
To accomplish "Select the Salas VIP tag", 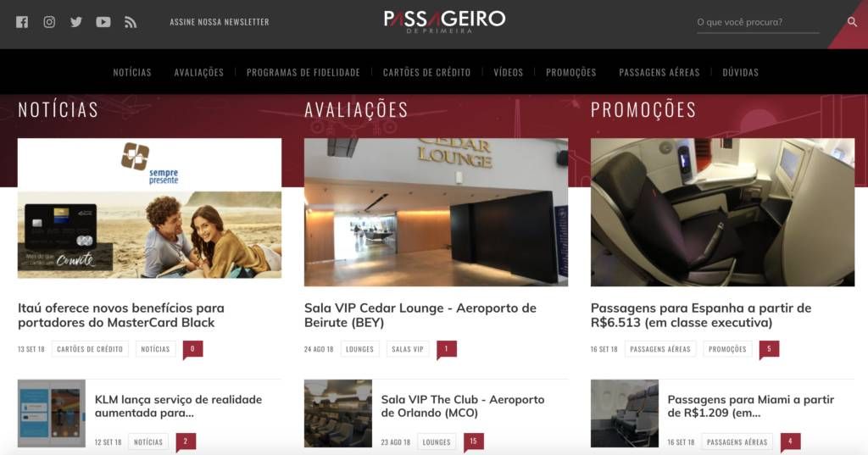I will (x=408, y=349).
